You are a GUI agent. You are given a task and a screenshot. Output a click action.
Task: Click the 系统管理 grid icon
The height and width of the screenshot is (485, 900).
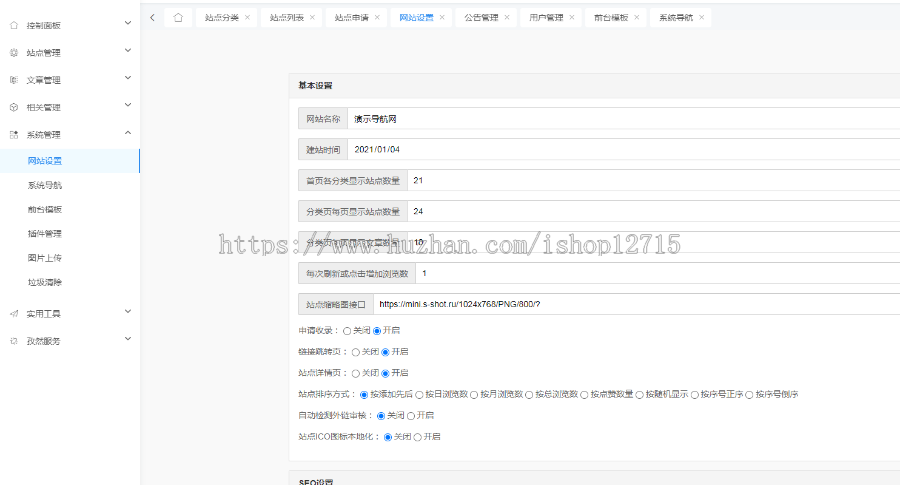click(14, 135)
